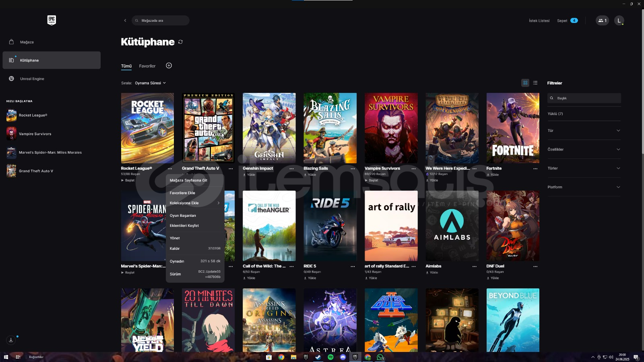Open Kütüphane in the sidebar

(x=52, y=60)
